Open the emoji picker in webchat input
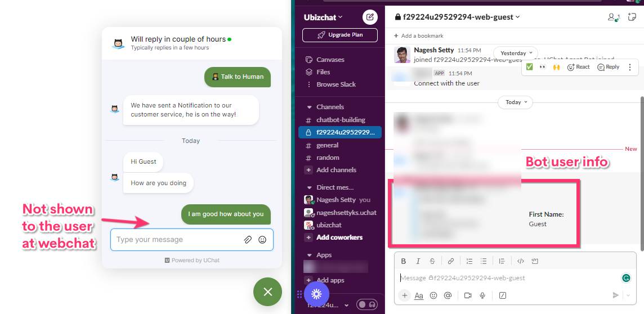The height and width of the screenshot is (314, 644). click(x=262, y=240)
